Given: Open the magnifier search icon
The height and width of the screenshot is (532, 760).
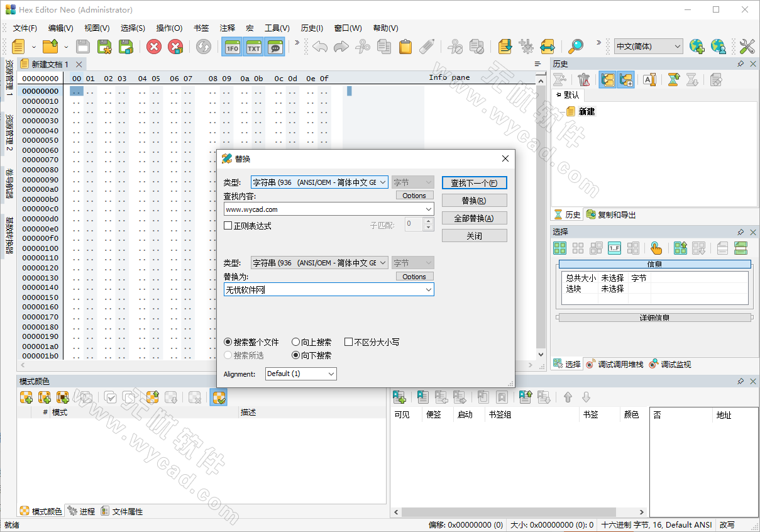Looking at the screenshot, I should click(575, 47).
